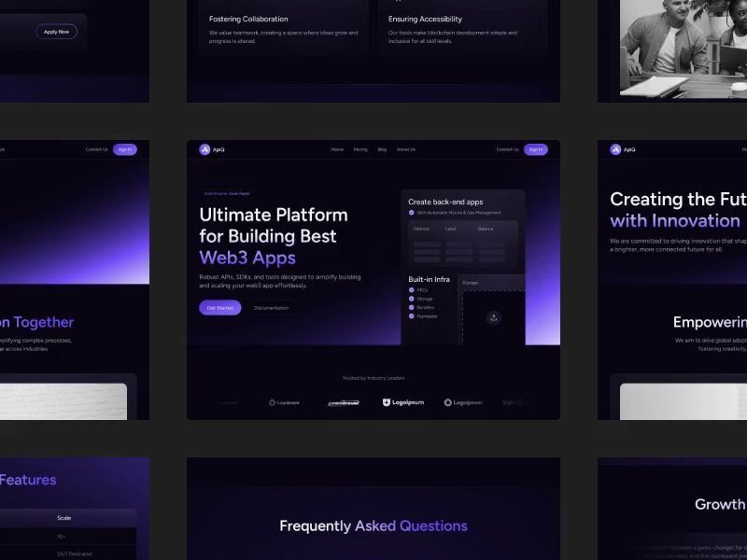747x560 pixels.
Task: Click the Get Started button
Action: click(x=220, y=308)
